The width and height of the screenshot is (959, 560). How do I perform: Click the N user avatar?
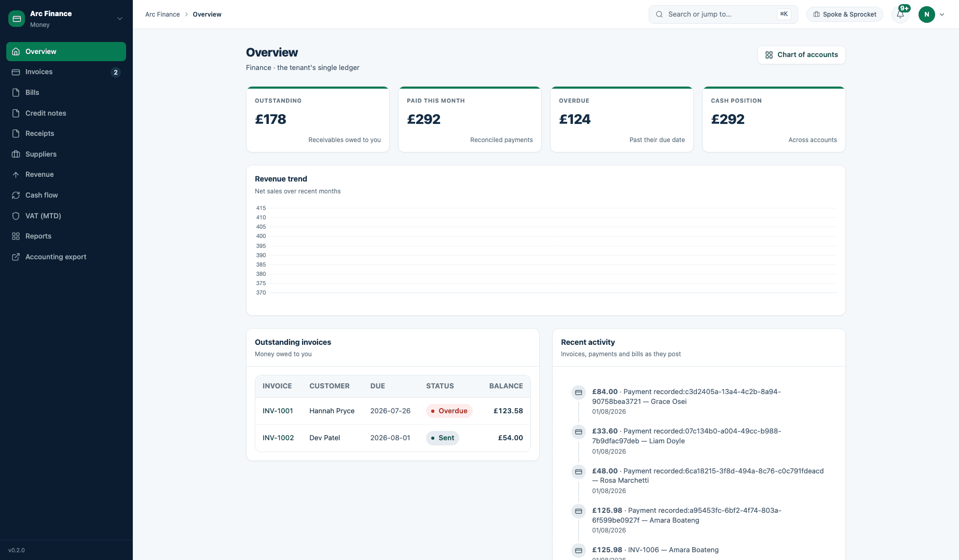[x=927, y=15]
